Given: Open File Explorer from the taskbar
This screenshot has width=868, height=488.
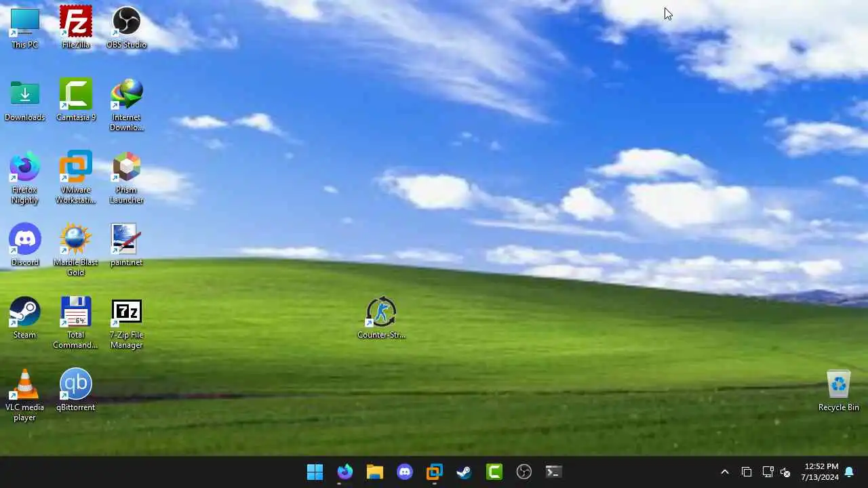Looking at the screenshot, I should click(375, 472).
